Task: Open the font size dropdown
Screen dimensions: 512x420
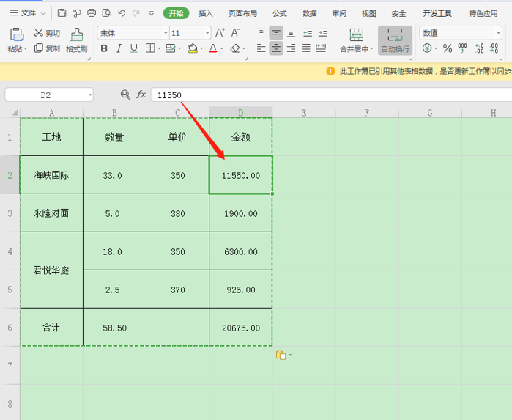Action: (207, 33)
